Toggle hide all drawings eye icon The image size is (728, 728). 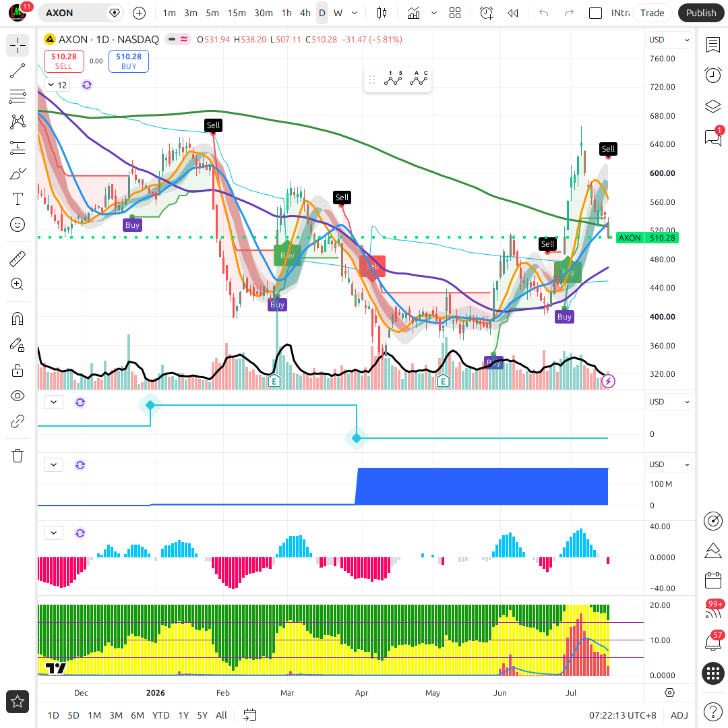(18, 396)
